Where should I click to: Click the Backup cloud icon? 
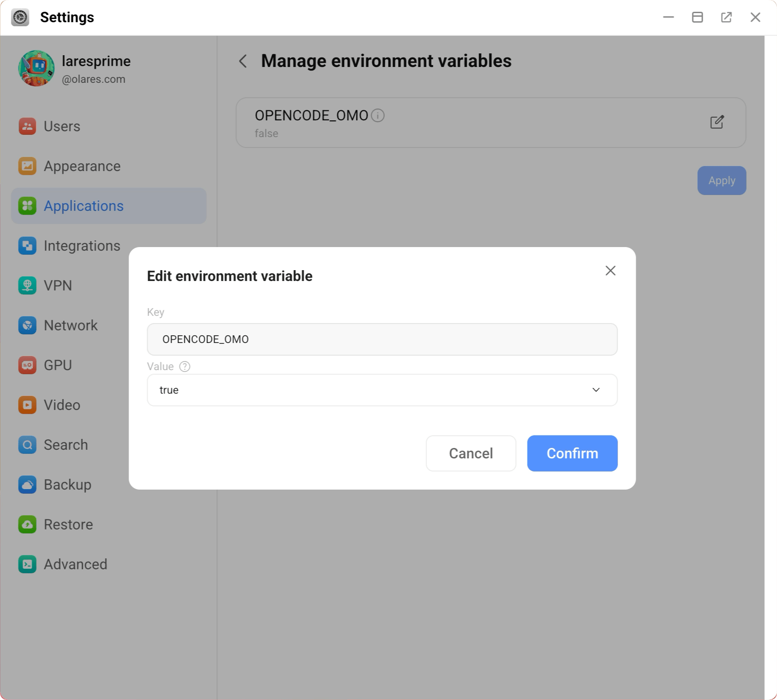(x=27, y=485)
